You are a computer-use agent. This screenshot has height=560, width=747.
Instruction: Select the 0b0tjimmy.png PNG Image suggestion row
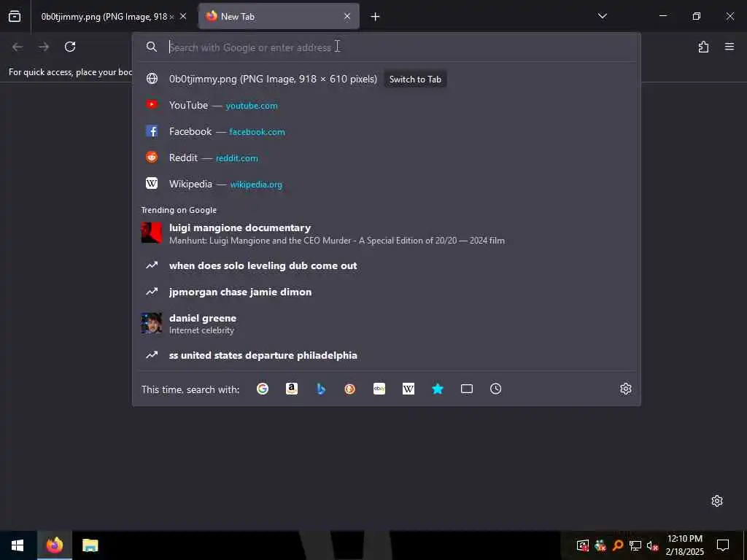387,79
